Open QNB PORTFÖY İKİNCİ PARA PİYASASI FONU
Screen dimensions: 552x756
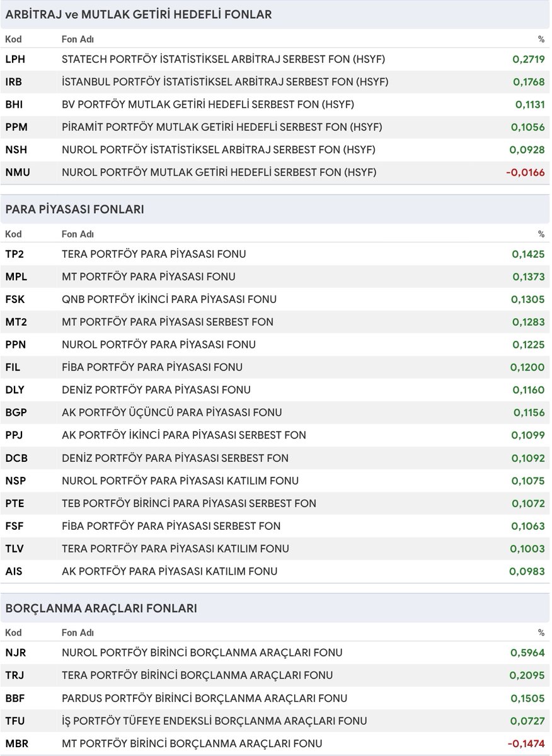point(169,299)
